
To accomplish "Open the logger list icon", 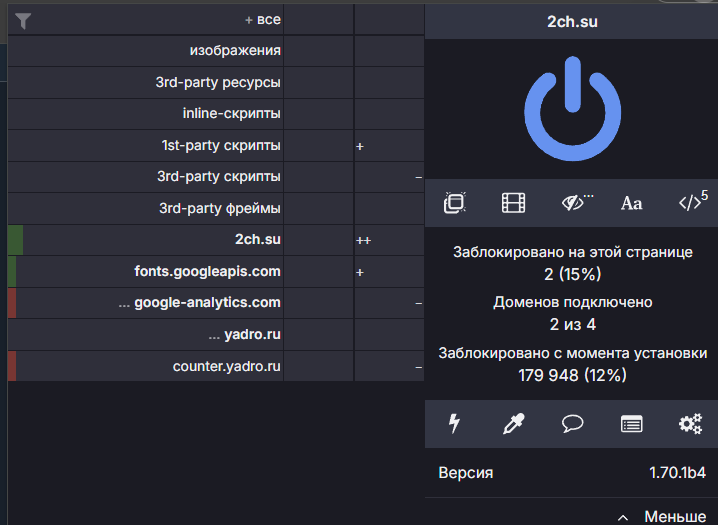I will (x=631, y=424).
